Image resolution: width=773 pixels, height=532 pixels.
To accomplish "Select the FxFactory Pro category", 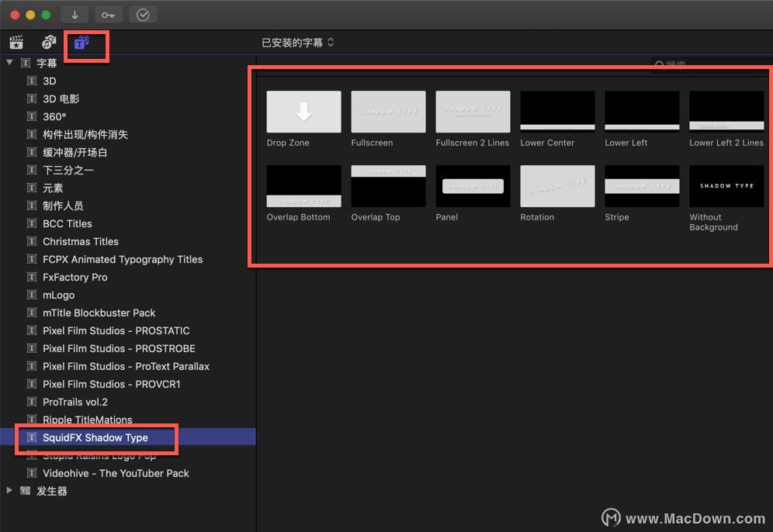I will pyautogui.click(x=128, y=277).
